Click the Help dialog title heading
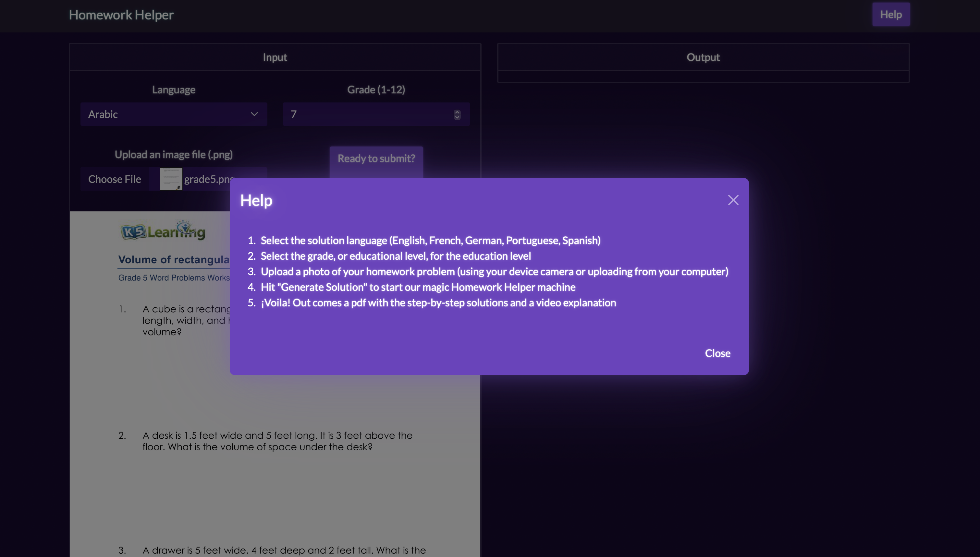This screenshot has width=980, height=557. click(x=256, y=200)
